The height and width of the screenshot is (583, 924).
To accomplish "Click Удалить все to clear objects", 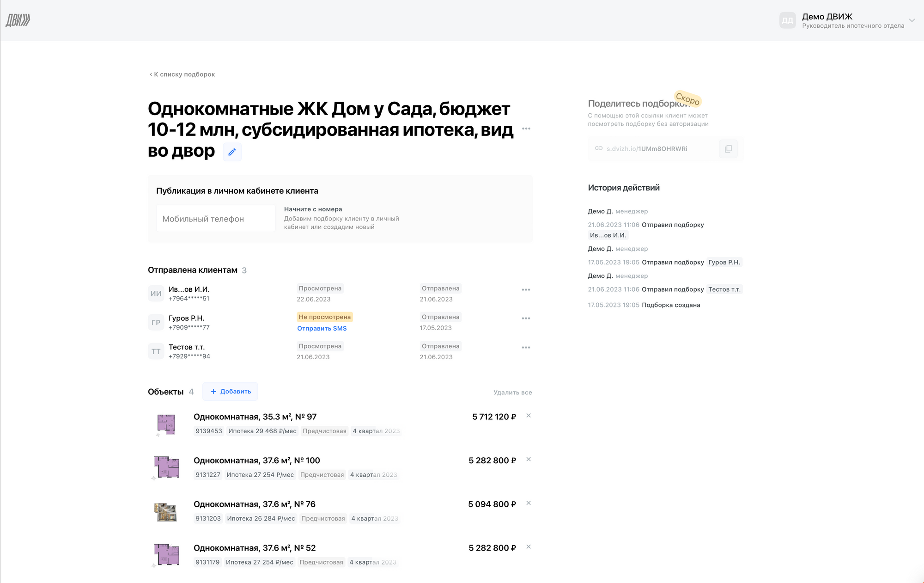I will [512, 393].
